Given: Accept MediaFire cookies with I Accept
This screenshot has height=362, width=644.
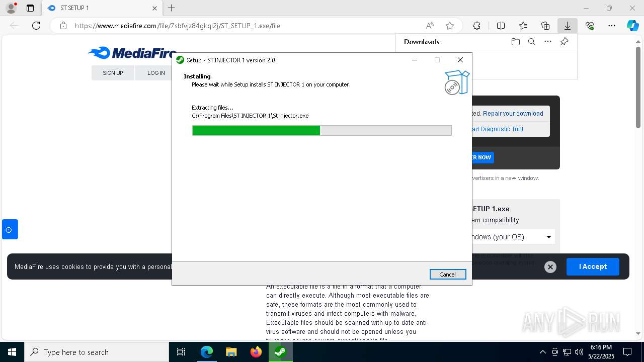Looking at the screenshot, I should (x=593, y=266).
